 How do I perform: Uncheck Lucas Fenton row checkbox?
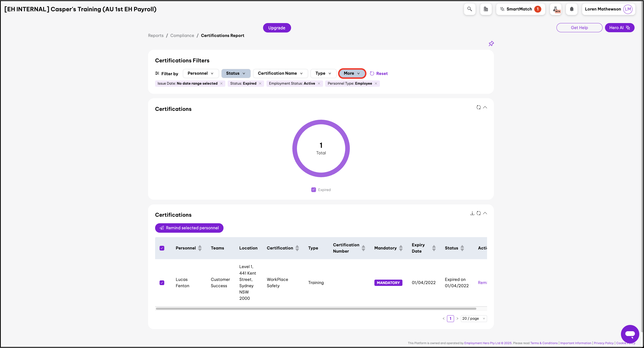[162, 283]
